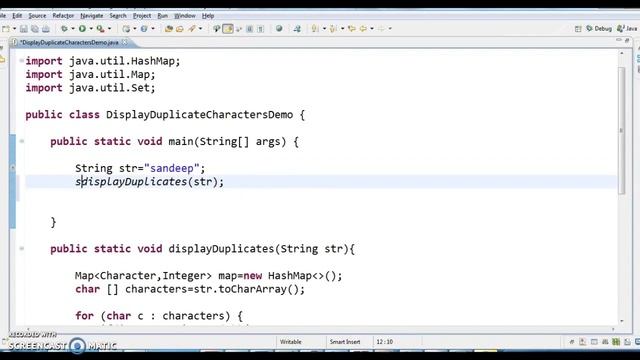This screenshot has width=640, height=360.
Task: Click the Next Annotation icon
Action: (315, 29)
